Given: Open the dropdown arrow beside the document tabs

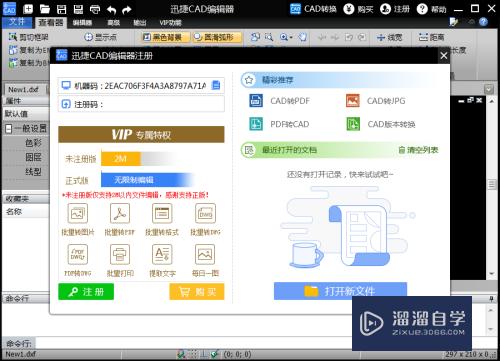Looking at the screenshot, I should coord(489,89).
